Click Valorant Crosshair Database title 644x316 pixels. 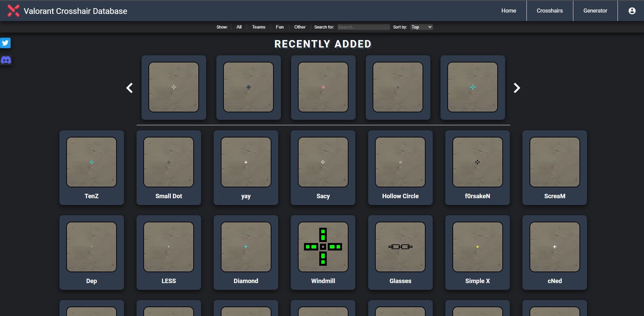75,11
